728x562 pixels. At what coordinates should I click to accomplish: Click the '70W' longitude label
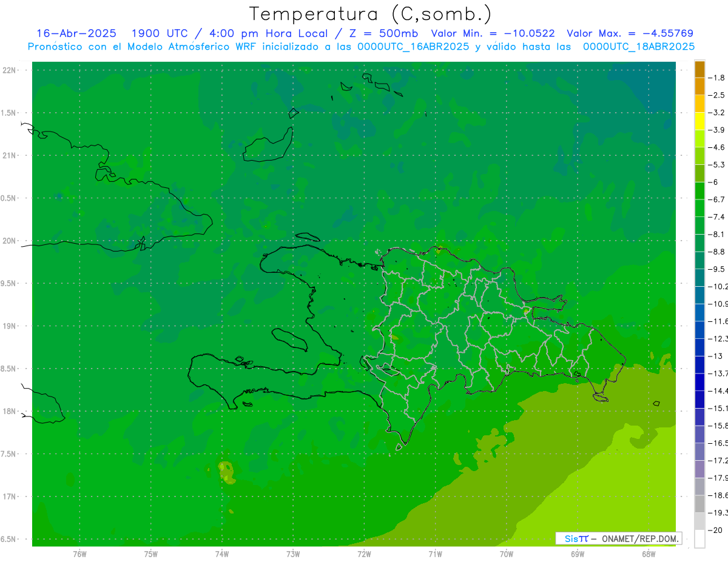[507, 554]
